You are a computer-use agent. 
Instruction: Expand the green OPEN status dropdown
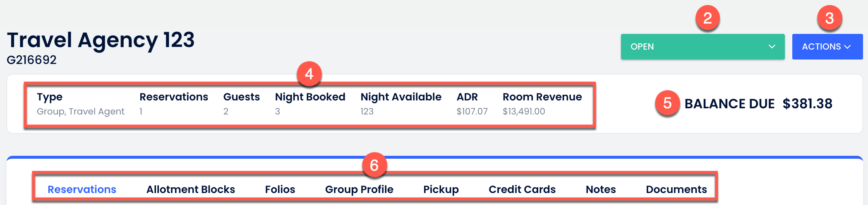[x=703, y=47]
